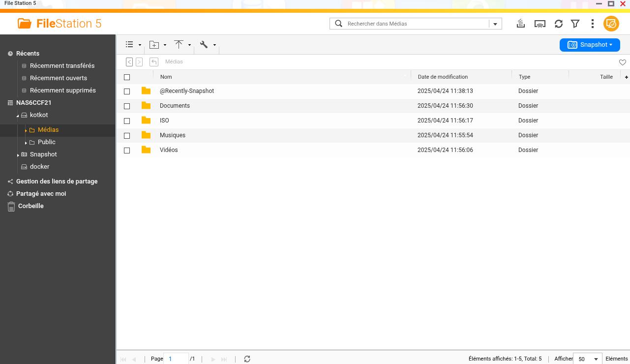Click the background tasks stack icon

(521, 24)
